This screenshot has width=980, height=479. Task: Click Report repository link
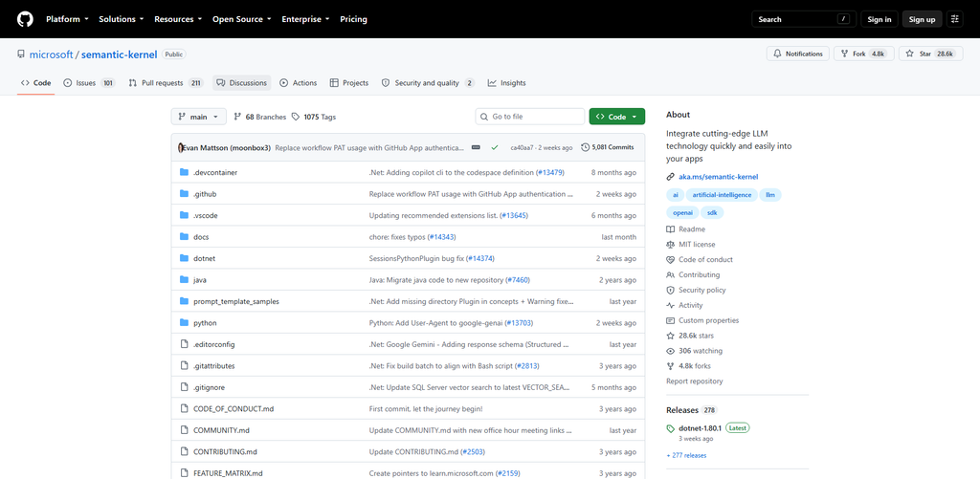pyautogui.click(x=695, y=381)
